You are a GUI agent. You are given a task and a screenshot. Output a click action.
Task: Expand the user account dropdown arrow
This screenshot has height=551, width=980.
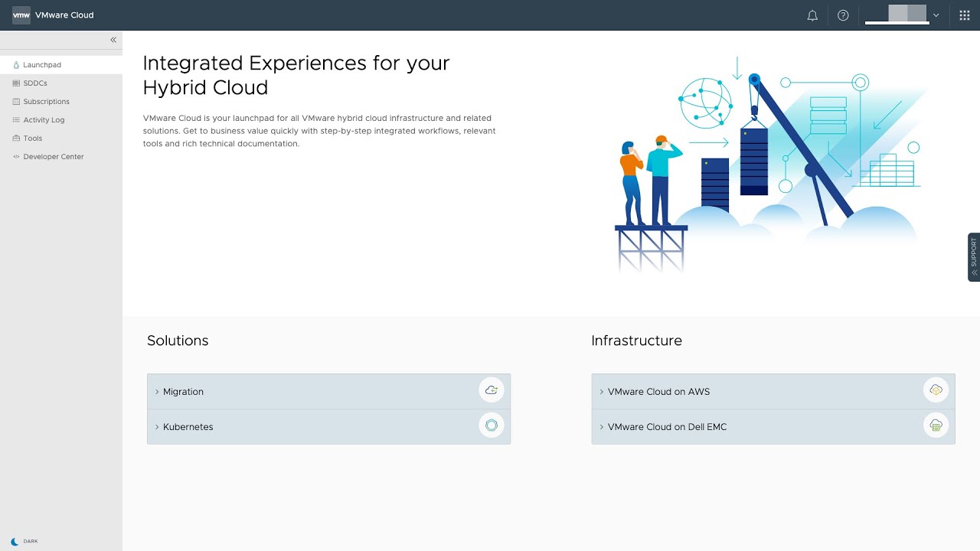[936, 15]
